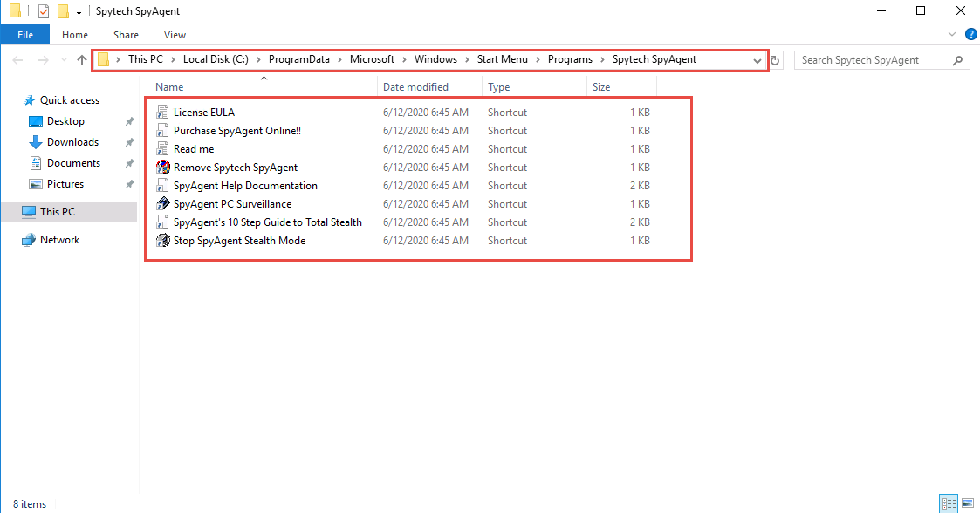Open the recent locations dropdown arrow
Screen dimensions: 980x513
point(64,60)
